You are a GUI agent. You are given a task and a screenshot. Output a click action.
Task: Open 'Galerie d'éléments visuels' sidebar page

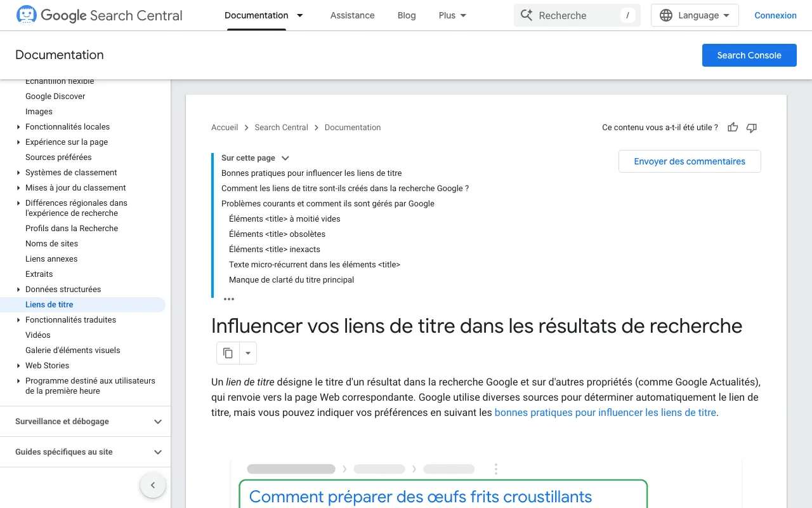(x=73, y=351)
